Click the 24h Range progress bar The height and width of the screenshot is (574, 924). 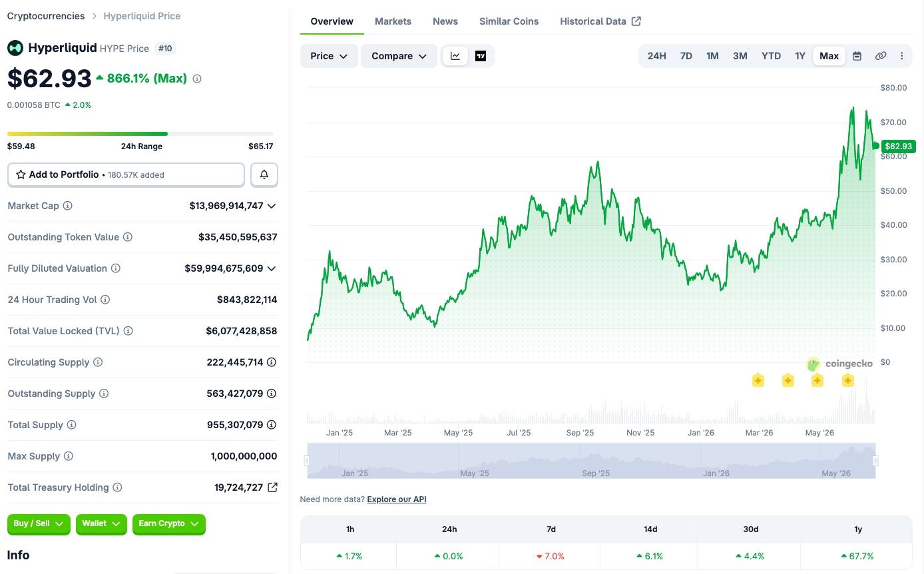click(x=140, y=134)
